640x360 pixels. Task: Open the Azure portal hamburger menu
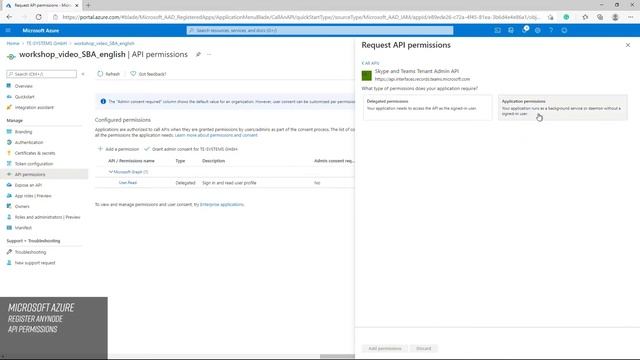tap(8, 30)
